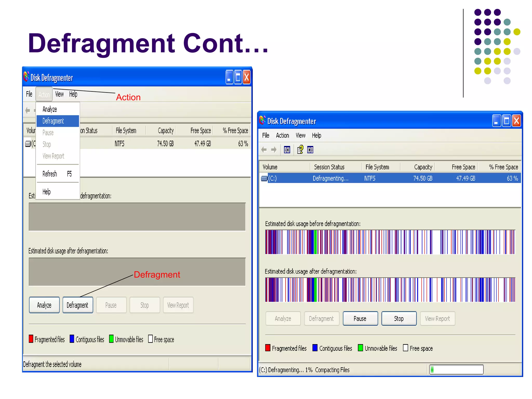
Task: Minimize the left Disk Defragmenter window
Action: [x=229, y=77]
